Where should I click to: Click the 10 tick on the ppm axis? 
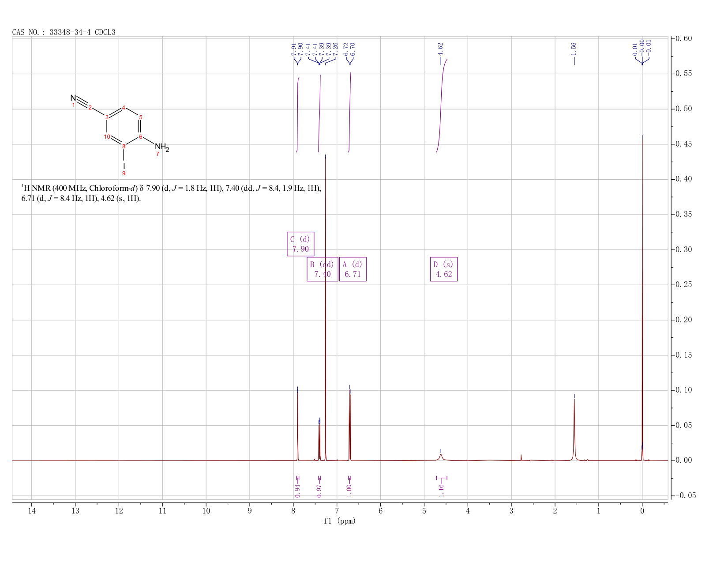pos(206,511)
